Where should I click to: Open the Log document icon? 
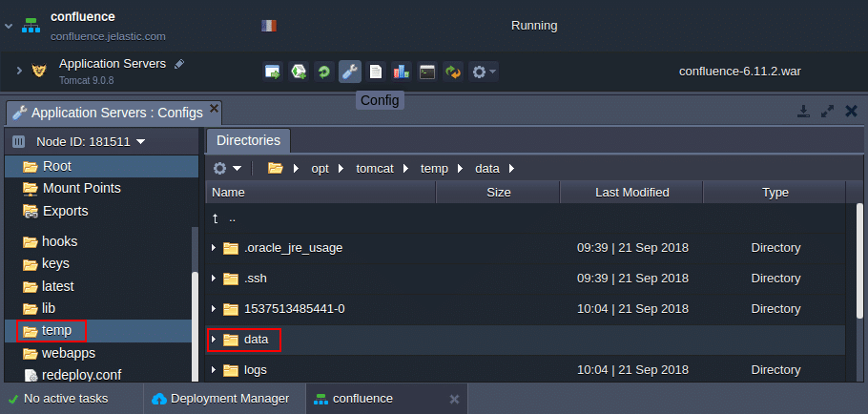(376, 72)
